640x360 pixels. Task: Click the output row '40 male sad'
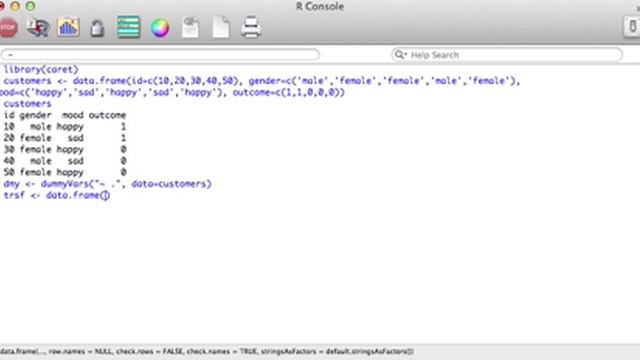click(x=65, y=161)
